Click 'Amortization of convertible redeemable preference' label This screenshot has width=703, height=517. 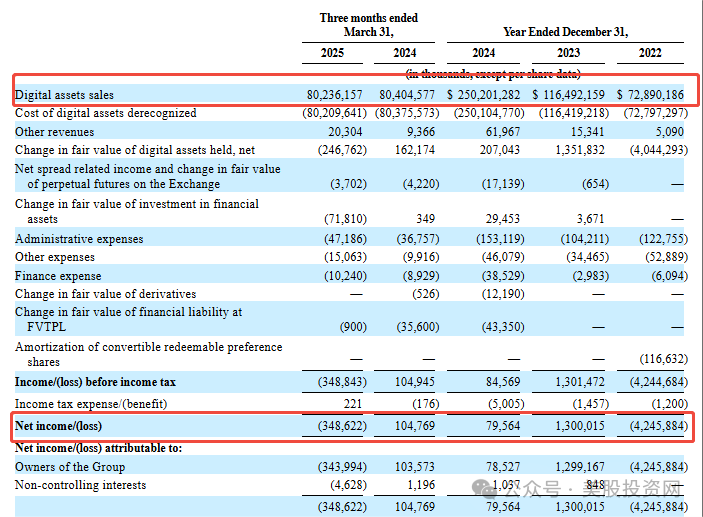tap(149, 347)
